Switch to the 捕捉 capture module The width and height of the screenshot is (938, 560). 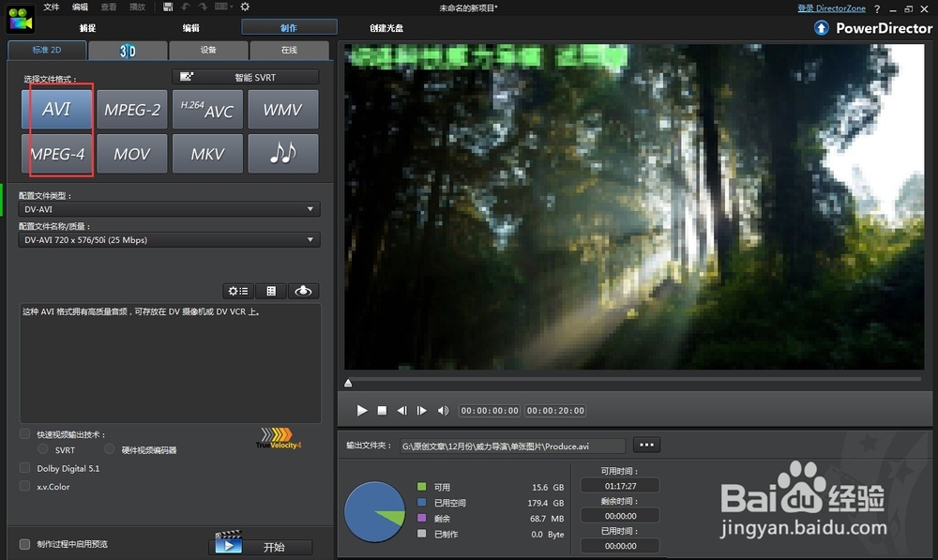[87, 28]
